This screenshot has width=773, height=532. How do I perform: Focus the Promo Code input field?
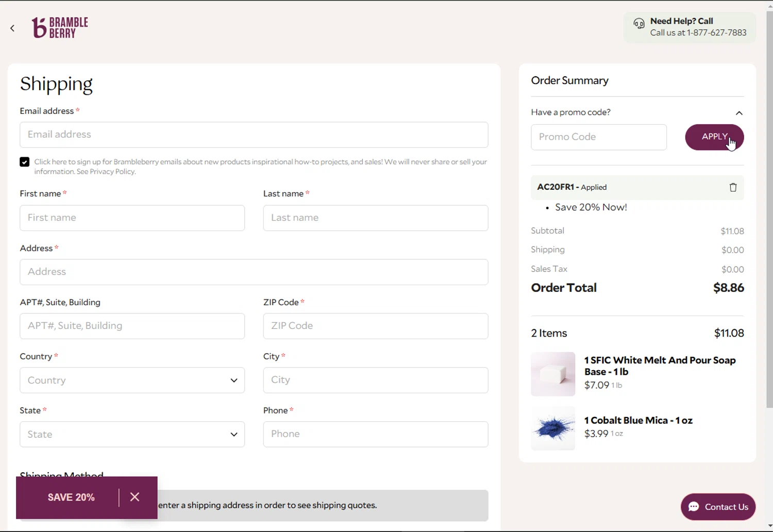pyautogui.click(x=599, y=137)
